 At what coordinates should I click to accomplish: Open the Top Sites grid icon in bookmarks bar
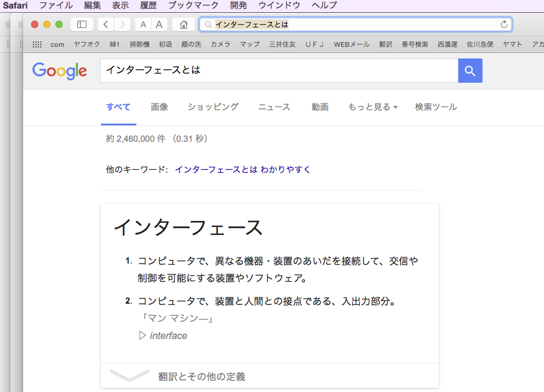(37, 44)
